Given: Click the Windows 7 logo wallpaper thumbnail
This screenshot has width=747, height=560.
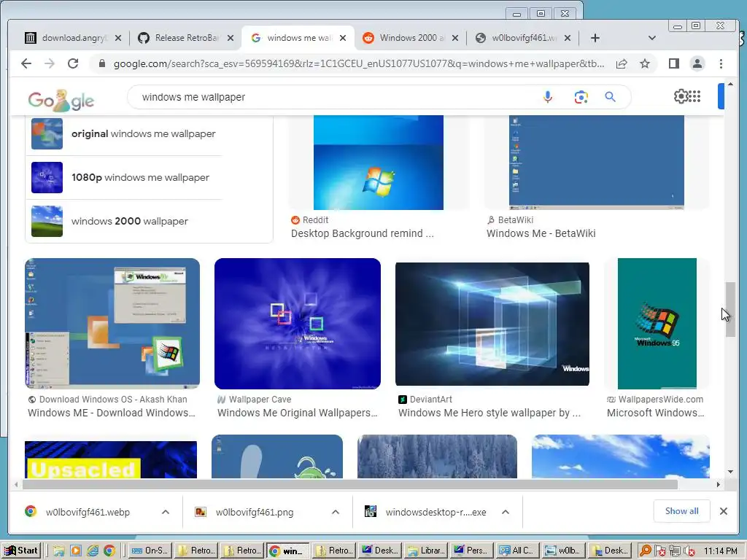Looking at the screenshot, I should [x=379, y=163].
